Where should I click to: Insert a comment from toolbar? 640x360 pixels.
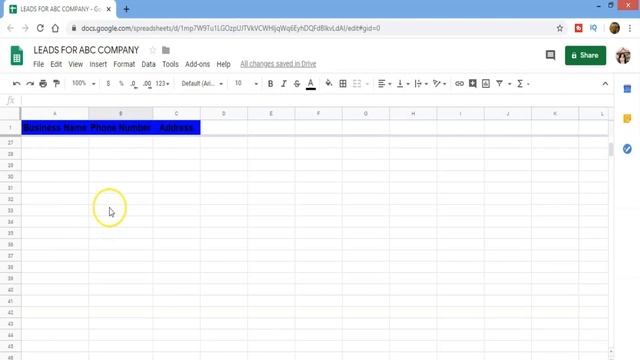pos(473,84)
